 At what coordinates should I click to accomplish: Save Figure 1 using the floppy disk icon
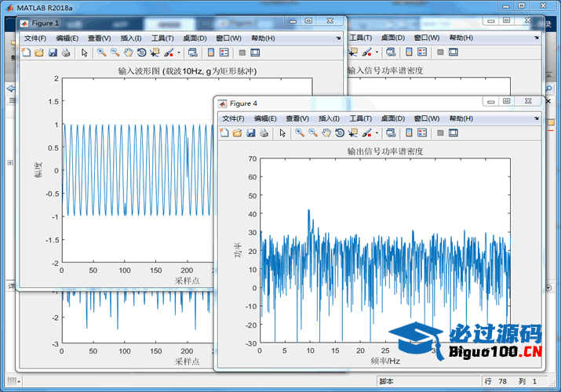click(53, 53)
